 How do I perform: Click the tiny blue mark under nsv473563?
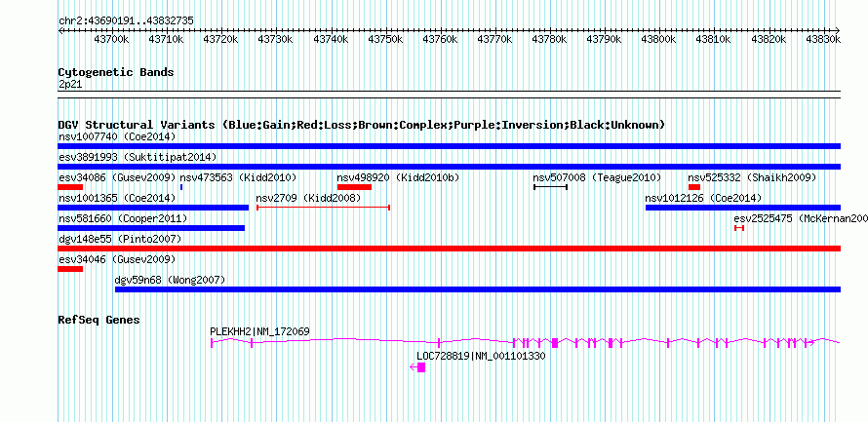pos(181,187)
